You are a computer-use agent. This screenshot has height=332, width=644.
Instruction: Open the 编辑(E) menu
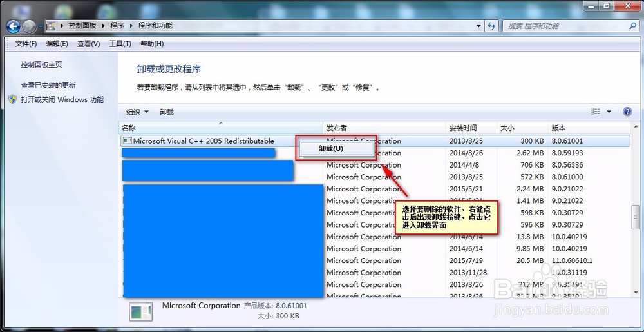pos(57,44)
